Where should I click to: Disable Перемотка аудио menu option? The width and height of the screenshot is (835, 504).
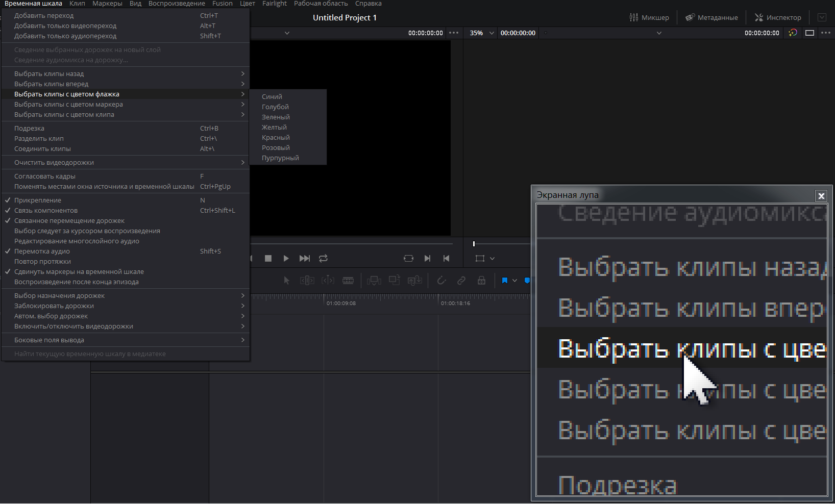coord(42,251)
